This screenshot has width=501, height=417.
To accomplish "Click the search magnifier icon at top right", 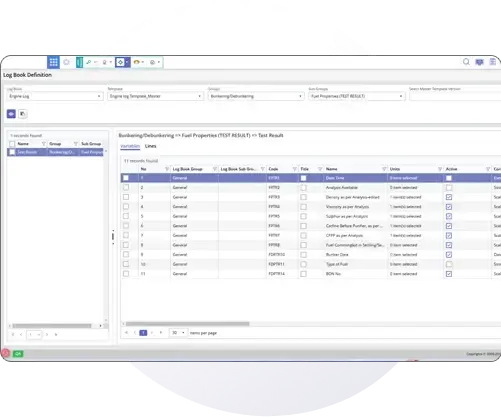I will [466, 62].
